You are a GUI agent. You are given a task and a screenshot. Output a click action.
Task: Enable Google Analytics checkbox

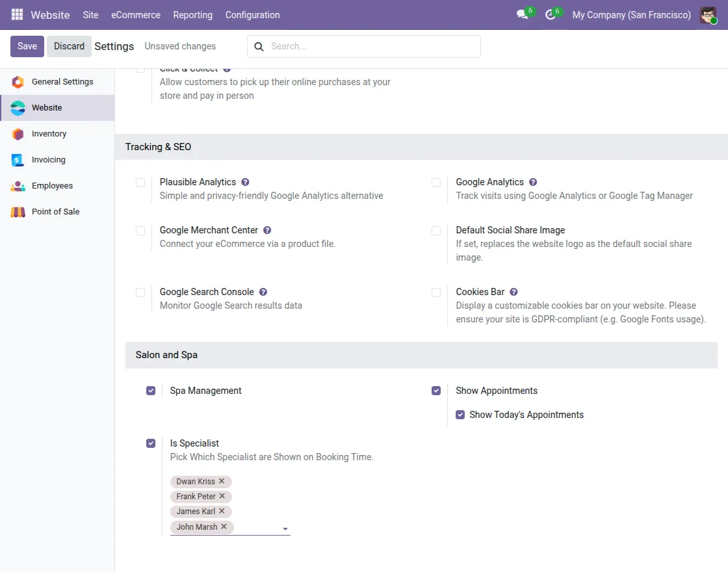[x=436, y=183]
